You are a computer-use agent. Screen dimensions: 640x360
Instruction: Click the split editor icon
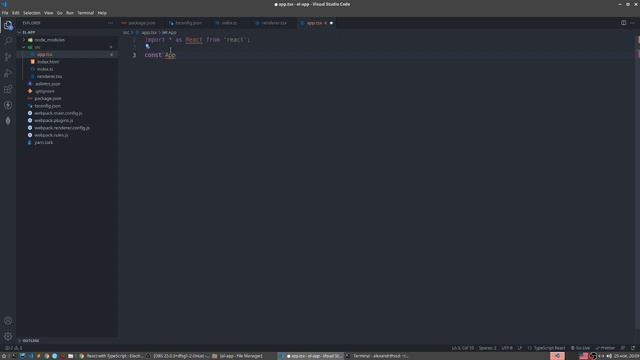(624, 23)
